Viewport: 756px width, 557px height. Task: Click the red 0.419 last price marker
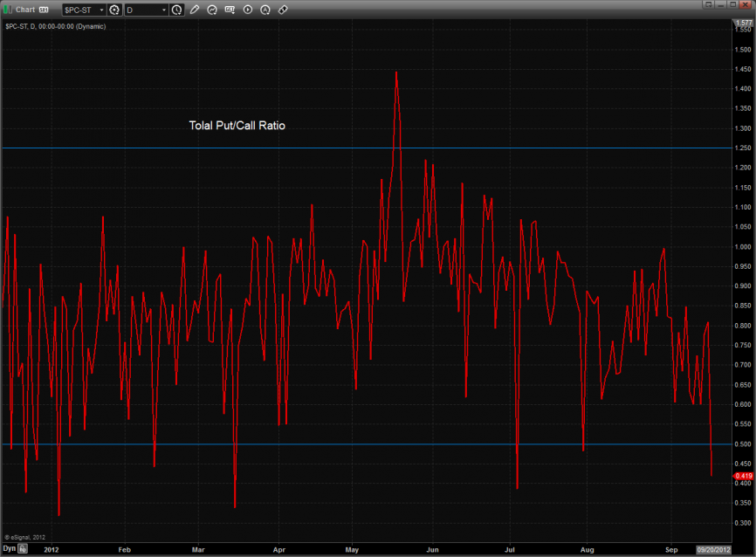click(743, 476)
